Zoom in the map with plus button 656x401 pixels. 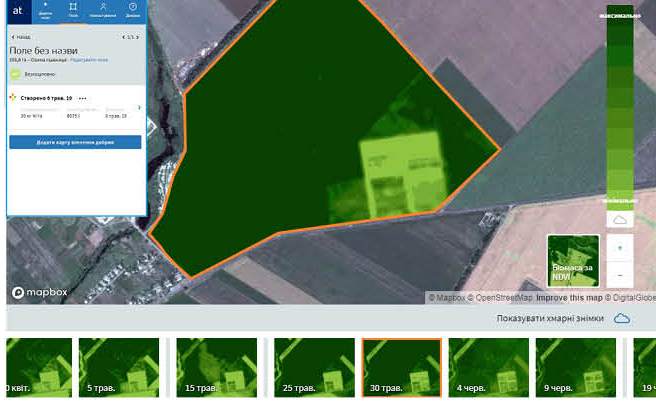pyautogui.click(x=619, y=247)
